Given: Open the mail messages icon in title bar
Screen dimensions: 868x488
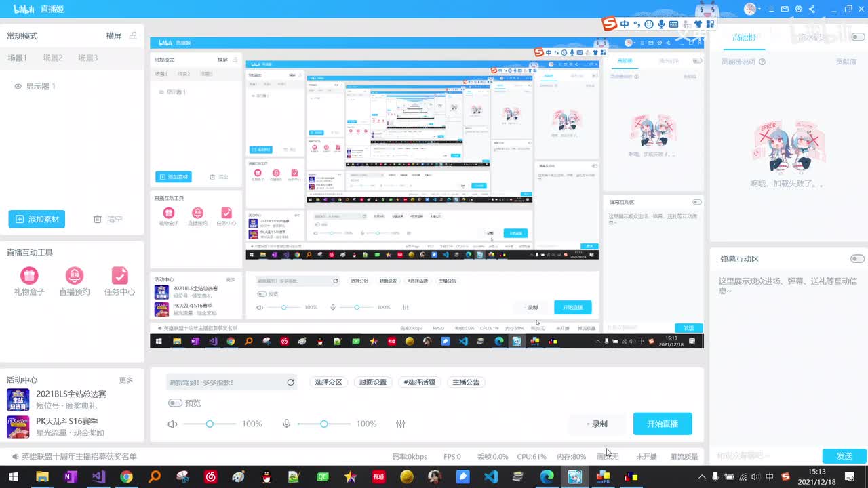Looking at the screenshot, I should (785, 9).
